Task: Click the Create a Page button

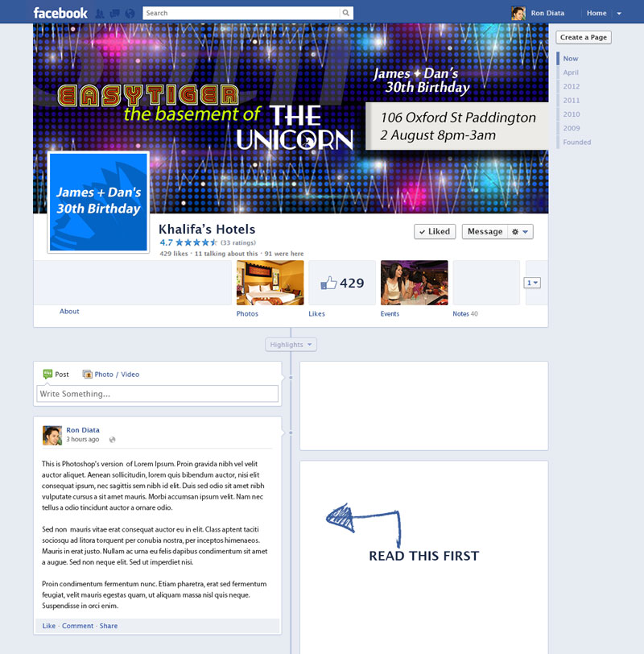Action: pos(584,38)
